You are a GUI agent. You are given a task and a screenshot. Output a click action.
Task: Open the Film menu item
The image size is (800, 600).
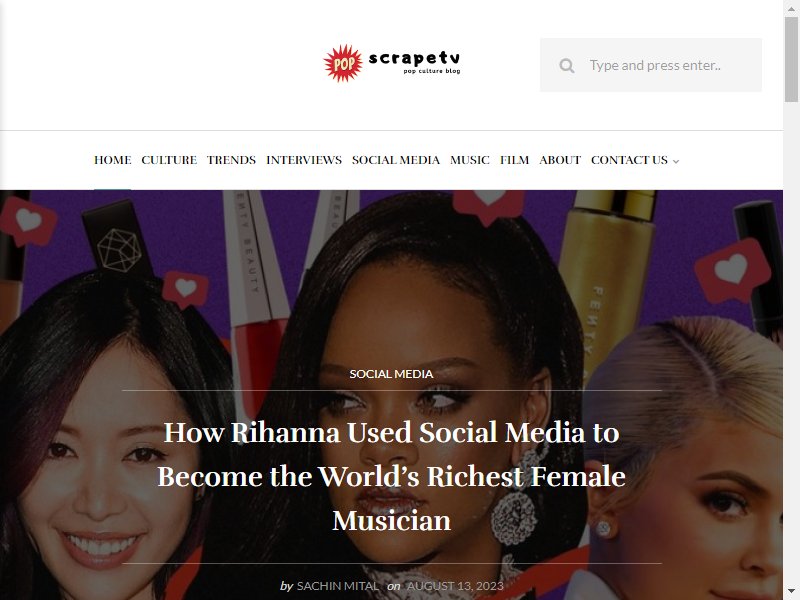coord(514,160)
